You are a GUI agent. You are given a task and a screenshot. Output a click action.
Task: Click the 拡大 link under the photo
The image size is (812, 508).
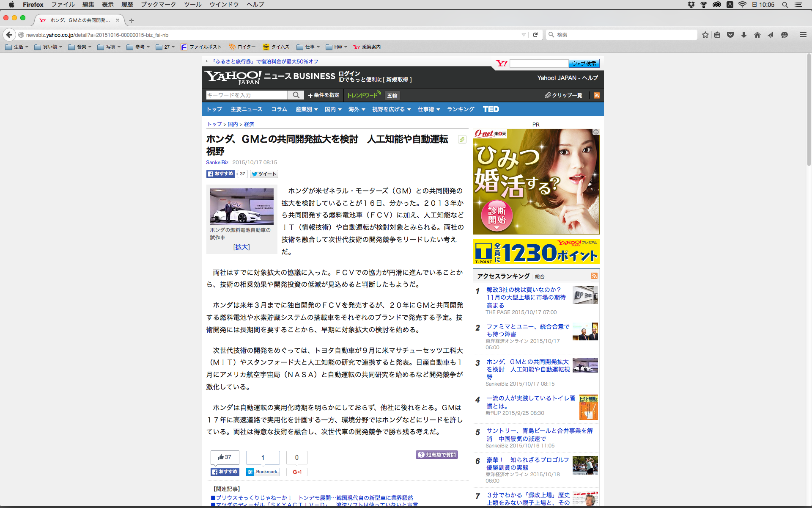[241, 247]
